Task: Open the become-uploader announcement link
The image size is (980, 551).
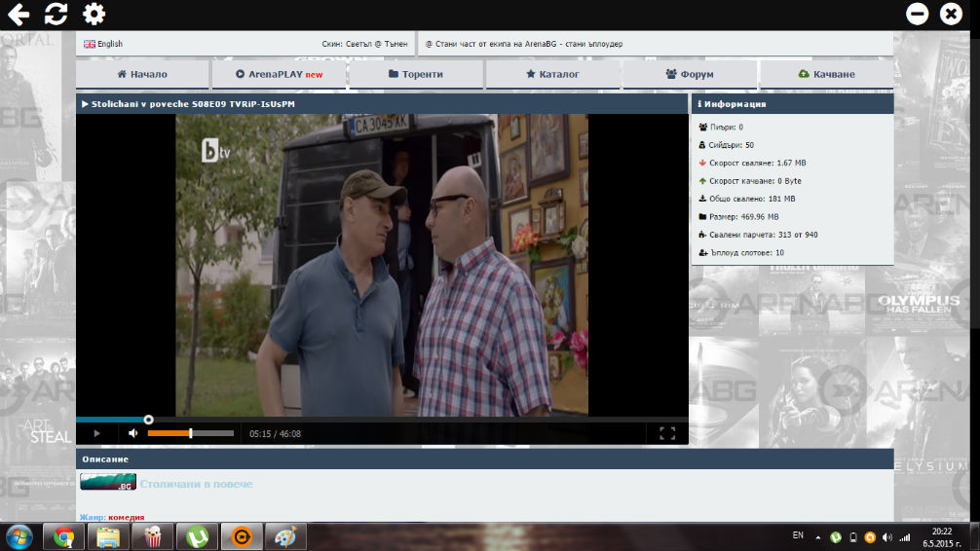Action: 524,44
